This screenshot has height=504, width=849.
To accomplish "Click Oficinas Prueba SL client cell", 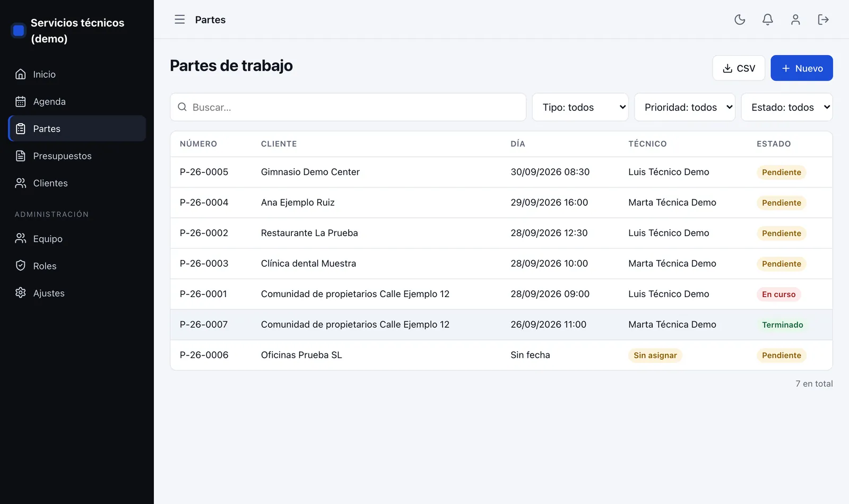I will pos(301,355).
